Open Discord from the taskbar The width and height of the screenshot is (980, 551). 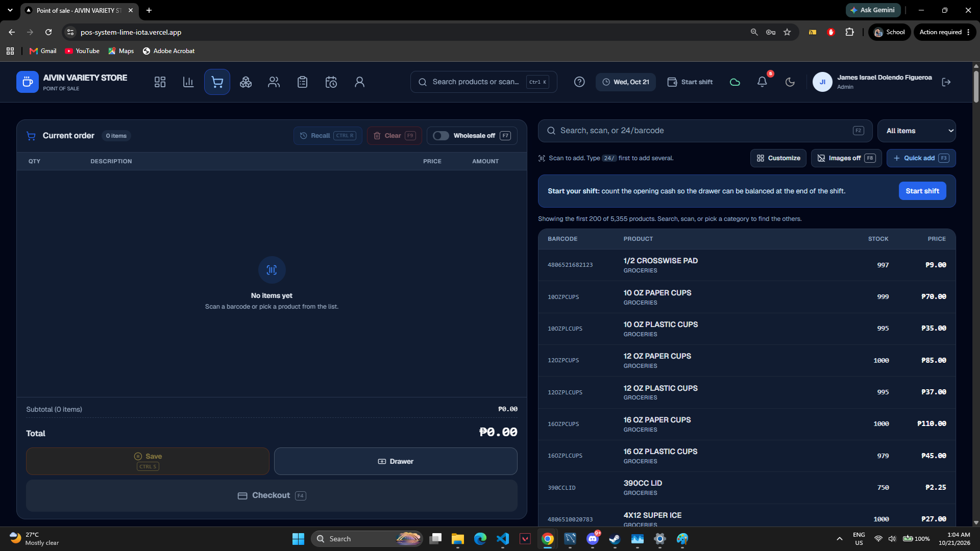(x=593, y=539)
